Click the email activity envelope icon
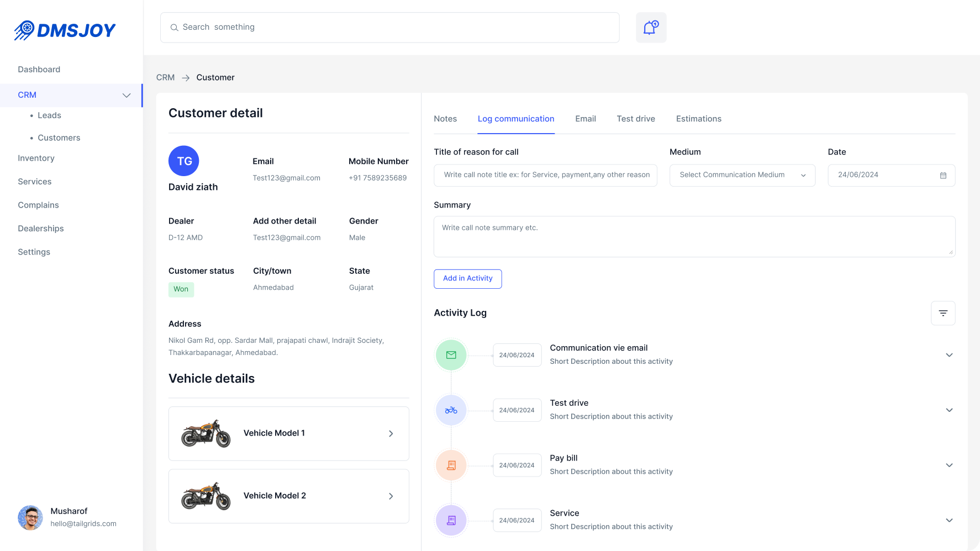The image size is (980, 551). (451, 355)
